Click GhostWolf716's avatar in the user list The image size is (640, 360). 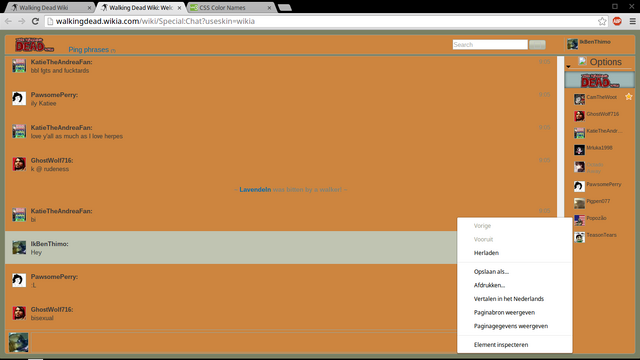[579, 116]
